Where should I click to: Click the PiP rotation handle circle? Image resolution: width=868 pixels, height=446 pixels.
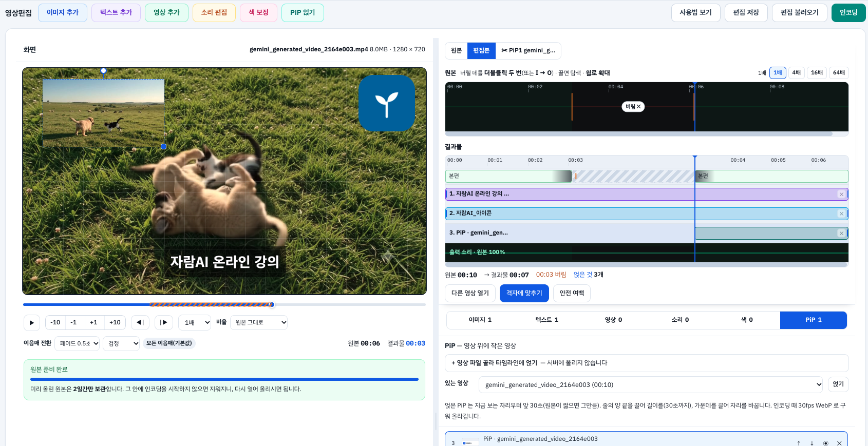[103, 71]
